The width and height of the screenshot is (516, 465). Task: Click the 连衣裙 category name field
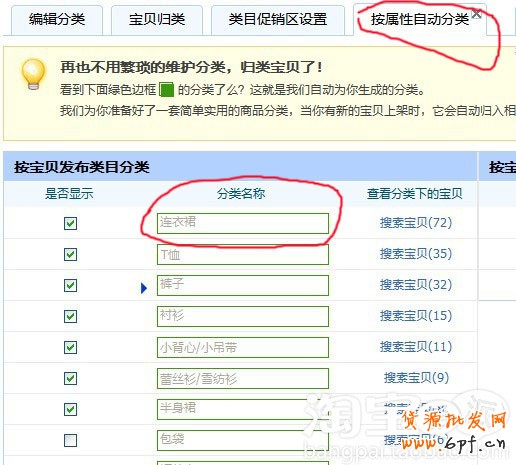tap(243, 223)
